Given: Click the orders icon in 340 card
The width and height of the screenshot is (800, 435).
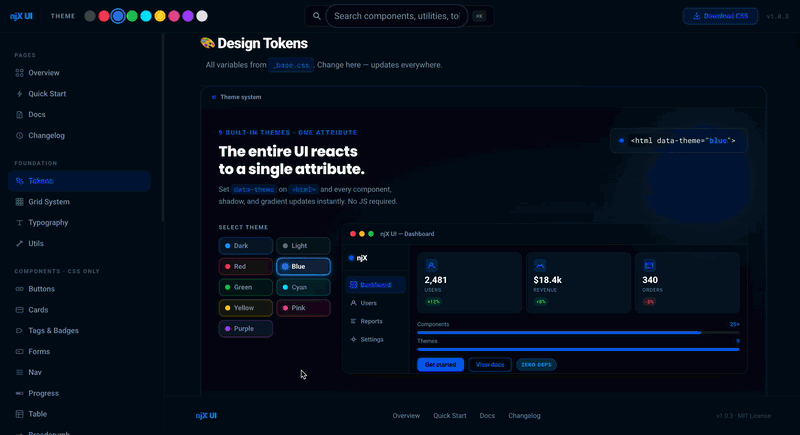Looking at the screenshot, I should tap(649, 265).
